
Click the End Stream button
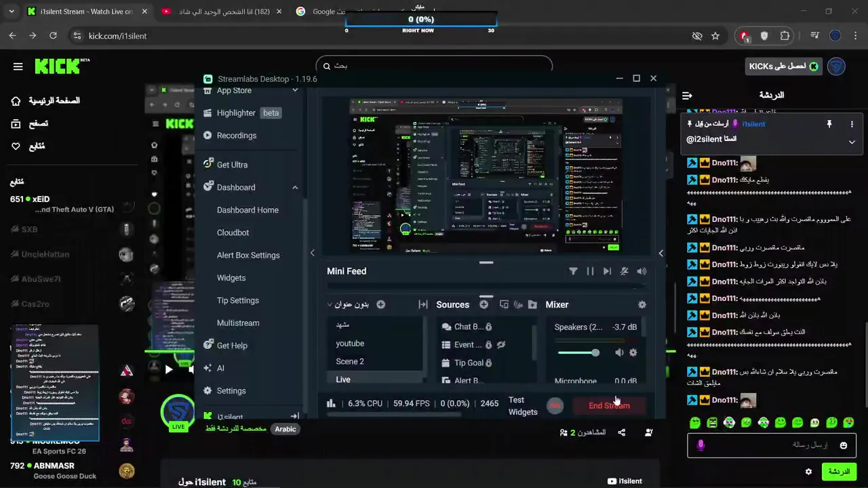(x=609, y=405)
